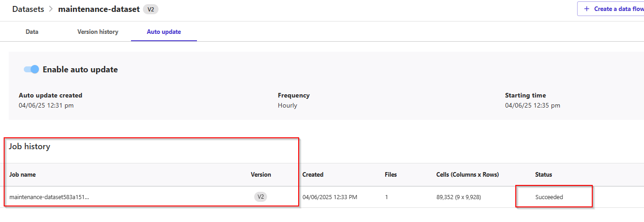
Task: Click the breadcrumb chevron after Datasets
Action: tap(51, 9)
